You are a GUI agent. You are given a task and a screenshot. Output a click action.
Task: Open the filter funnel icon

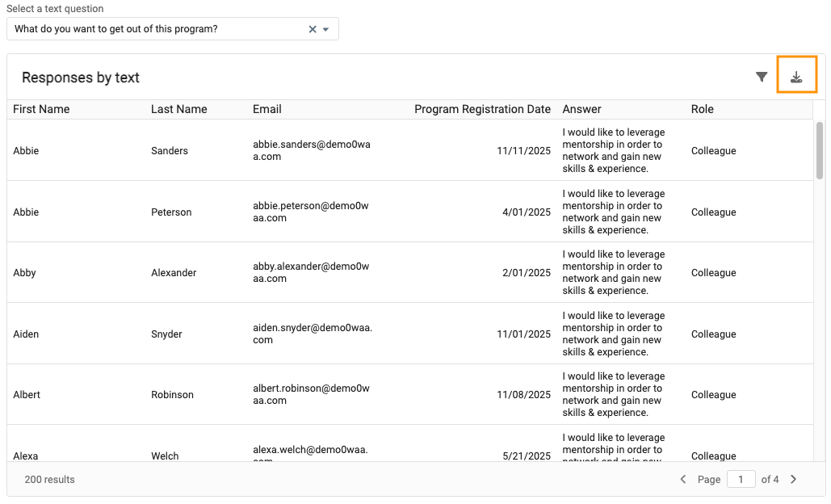click(x=762, y=77)
